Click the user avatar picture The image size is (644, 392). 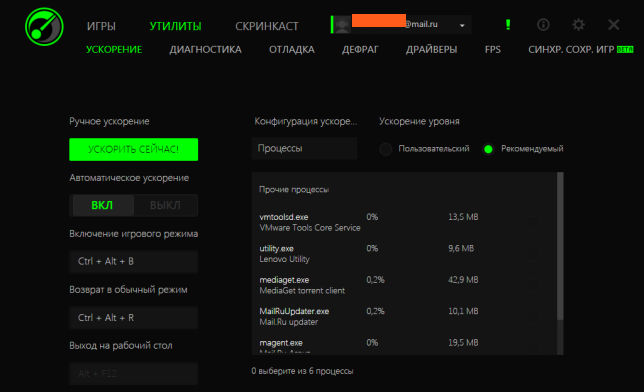(342, 25)
